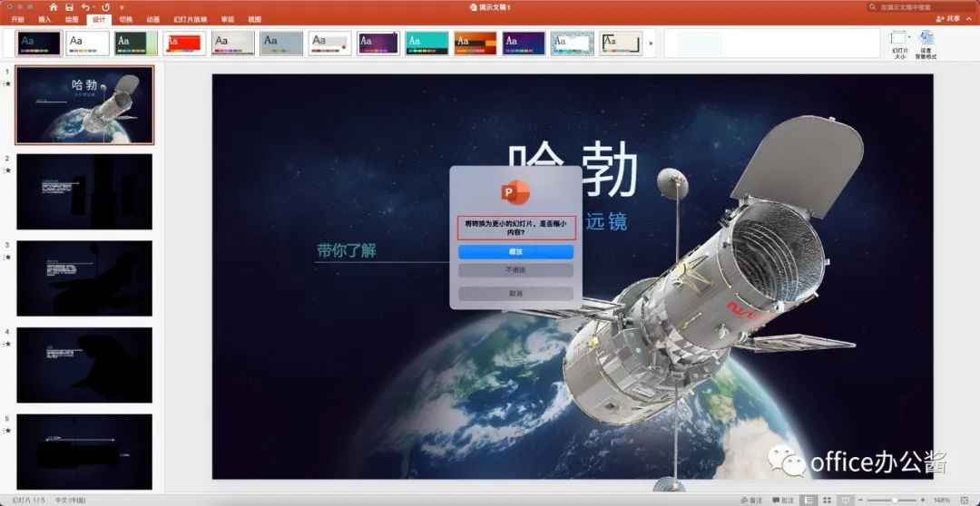980x506 pixels.
Task: Apply the orange and black theme
Action: tap(475, 44)
